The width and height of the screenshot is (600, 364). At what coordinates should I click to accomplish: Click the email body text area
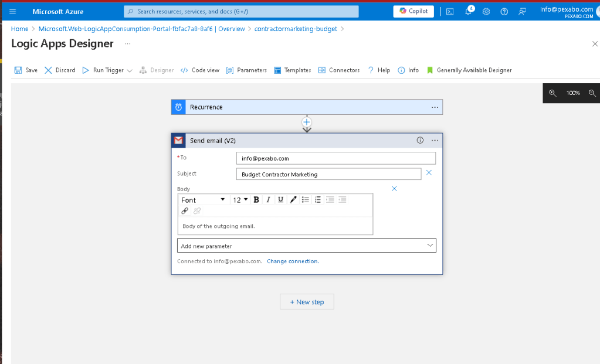click(275, 226)
